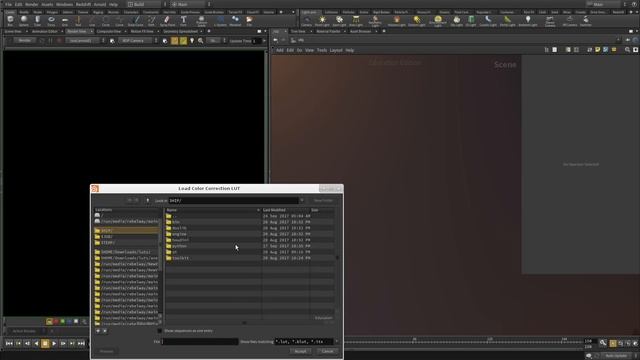Select the toolkit folder row
Viewport: 640px width, 360px height.
250,258
